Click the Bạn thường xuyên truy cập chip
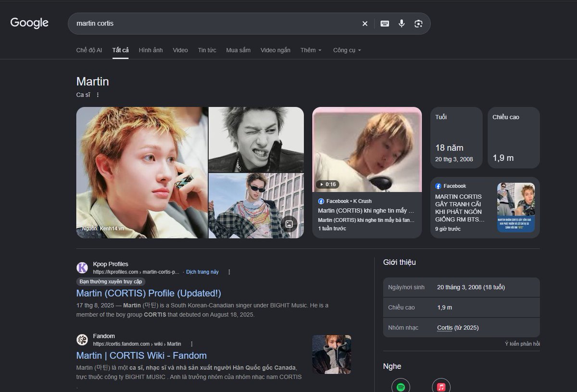The width and height of the screenshot is (577, 392). tap(111, 282)
